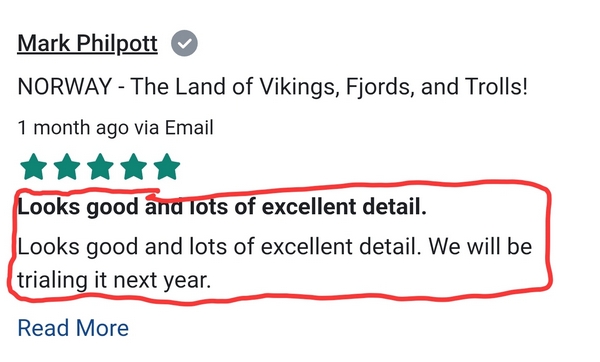Select the first green star

tap(34, 167)
